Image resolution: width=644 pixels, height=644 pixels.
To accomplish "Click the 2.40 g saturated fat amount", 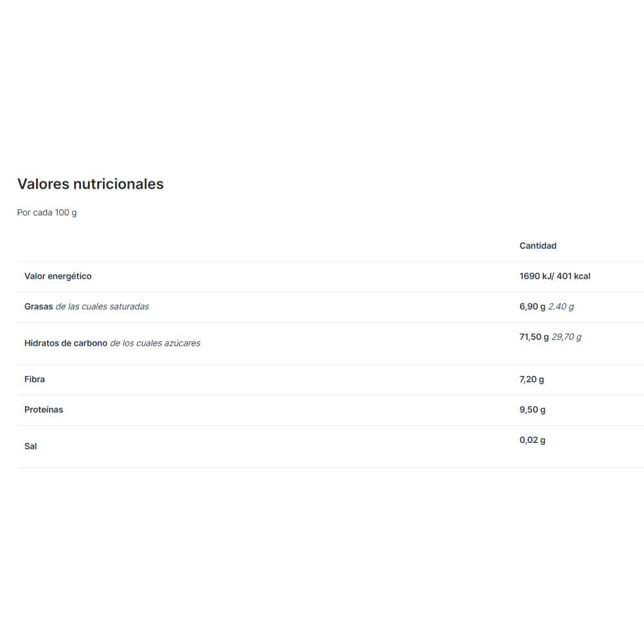I will click(561, 307).
